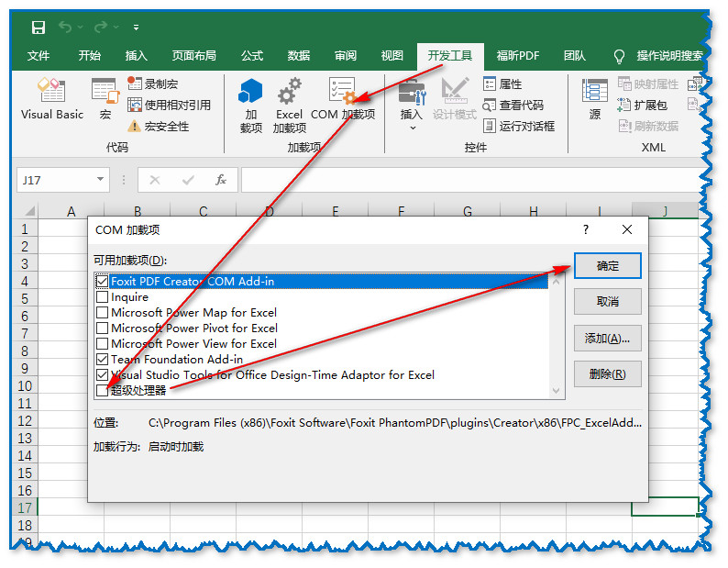Click Map Properties (映射属性)
728x568 pixels.
[x=648, y=84]
